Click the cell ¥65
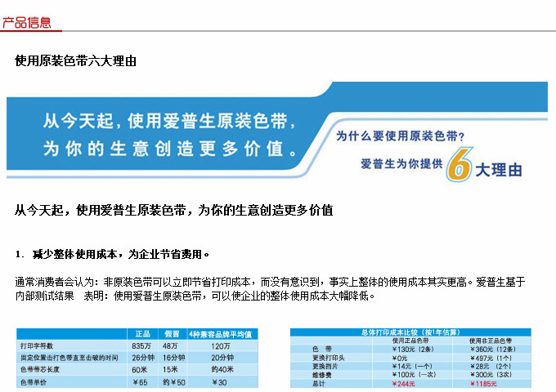556x392 pixels. coord(140,382)
